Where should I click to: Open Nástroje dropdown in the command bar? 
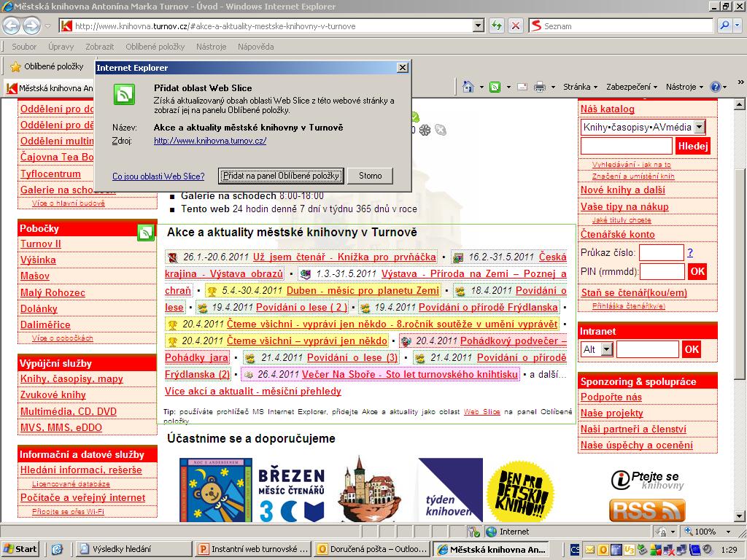pos(684,87)
